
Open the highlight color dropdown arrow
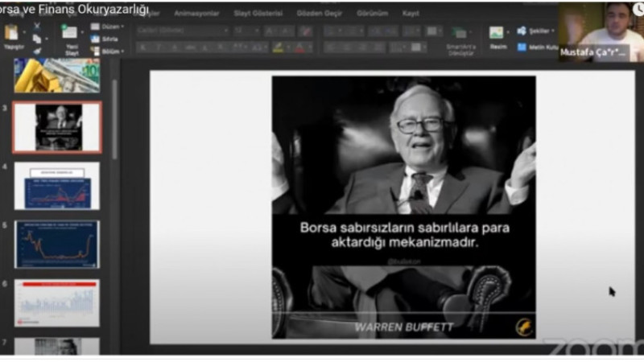(288, 47)
